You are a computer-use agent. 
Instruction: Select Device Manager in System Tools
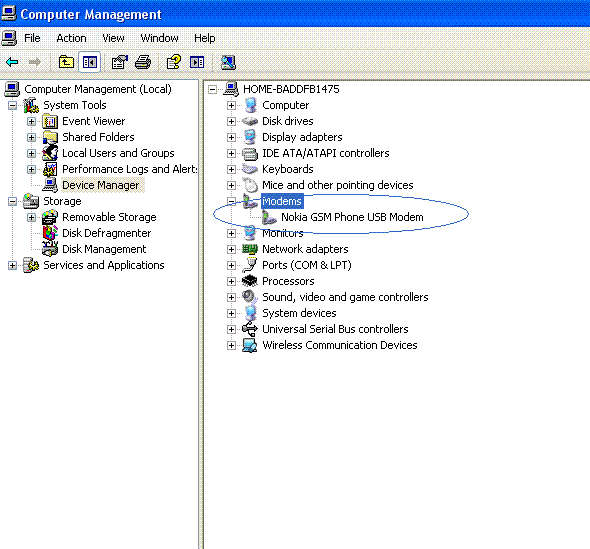(x=100, y=185)
